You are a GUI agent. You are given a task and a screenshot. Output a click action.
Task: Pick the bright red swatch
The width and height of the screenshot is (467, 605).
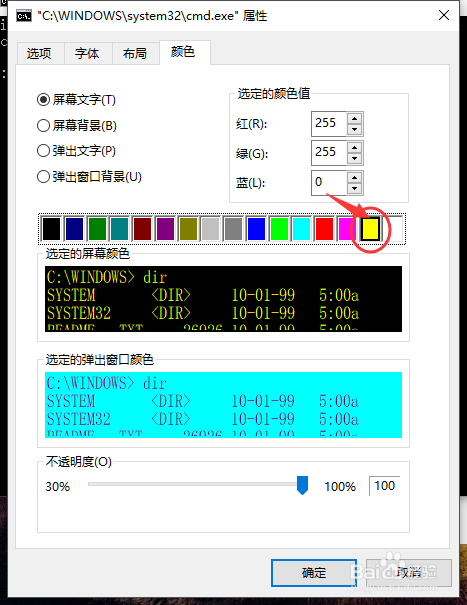point(324,229)
